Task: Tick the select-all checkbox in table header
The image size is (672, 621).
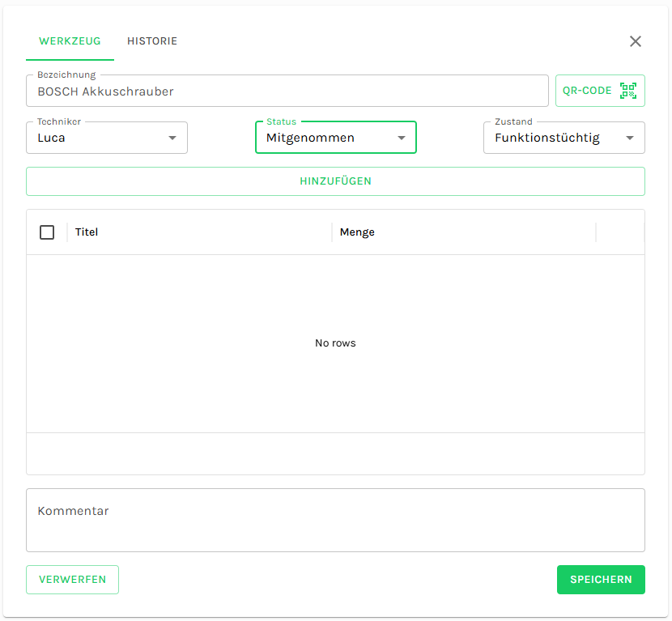Action: click(47, 232)
